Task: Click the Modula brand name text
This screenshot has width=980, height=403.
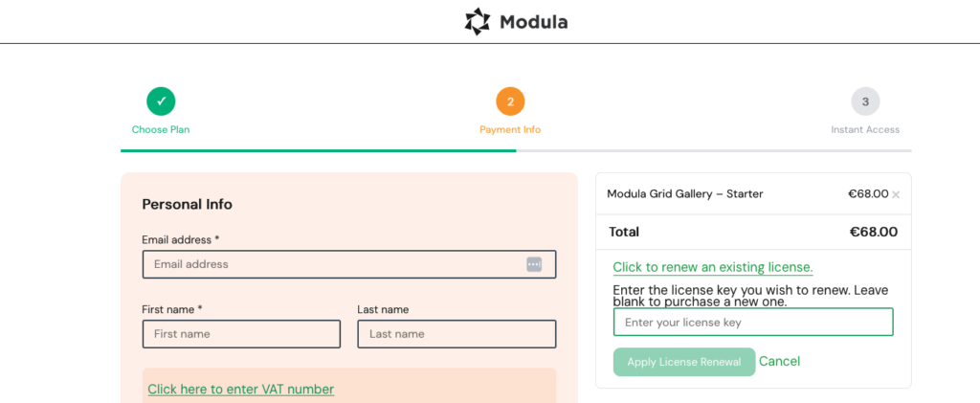Action: coord(533,21)
